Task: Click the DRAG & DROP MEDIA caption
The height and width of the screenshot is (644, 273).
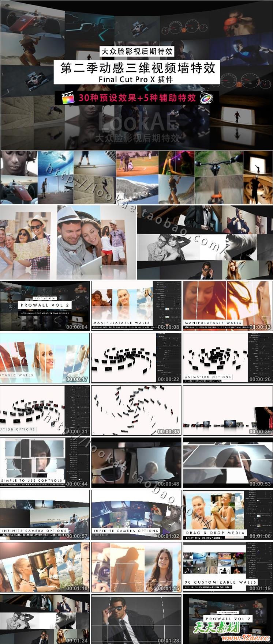Action: tap(216, 533)
